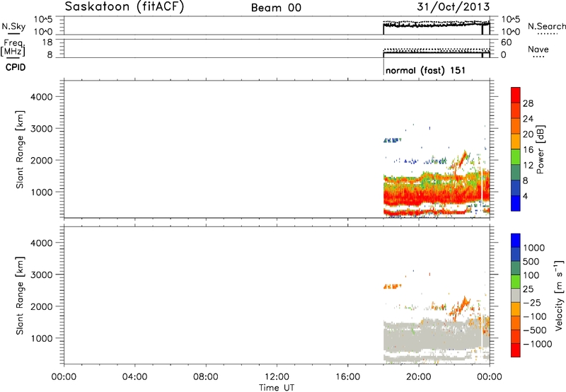Click the 'Velocity [m s-1]' colorbar label
Image resolution: width=566 pixels, height=392 pixels.
[x=559, y=295]
